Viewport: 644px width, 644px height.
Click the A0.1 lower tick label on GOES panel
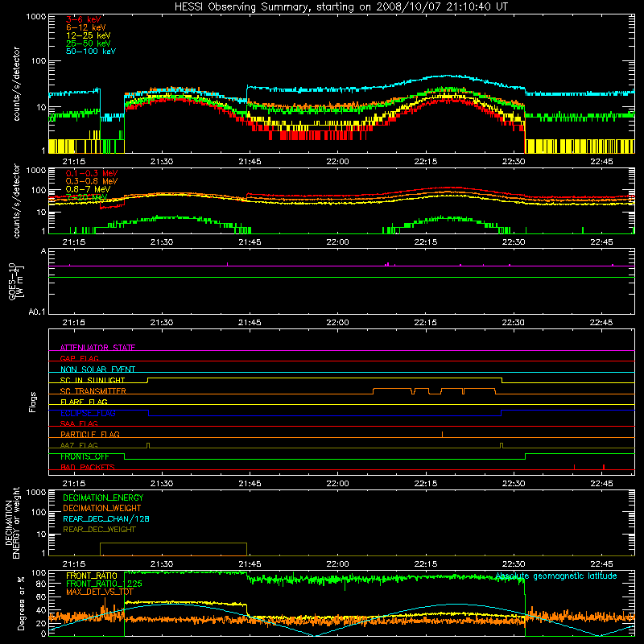coord(36,312)
